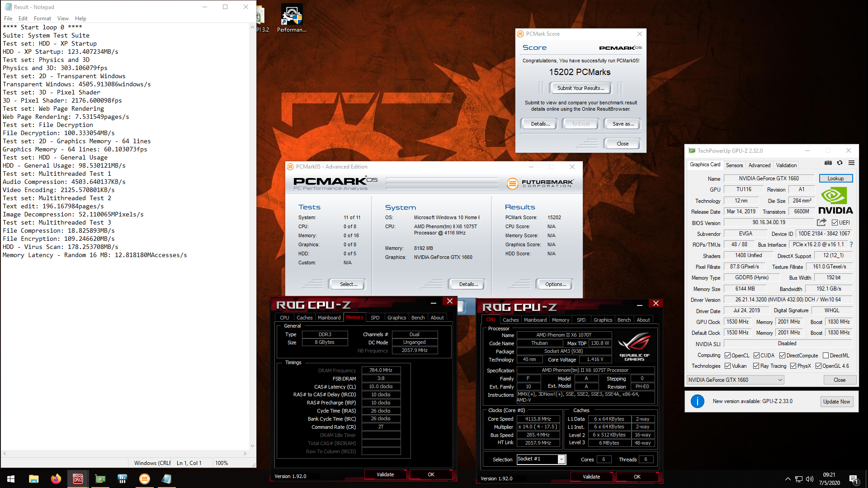Click the Lookup button in GPU-Z
This screenshot has width=868, height=488.
[835, 178]
